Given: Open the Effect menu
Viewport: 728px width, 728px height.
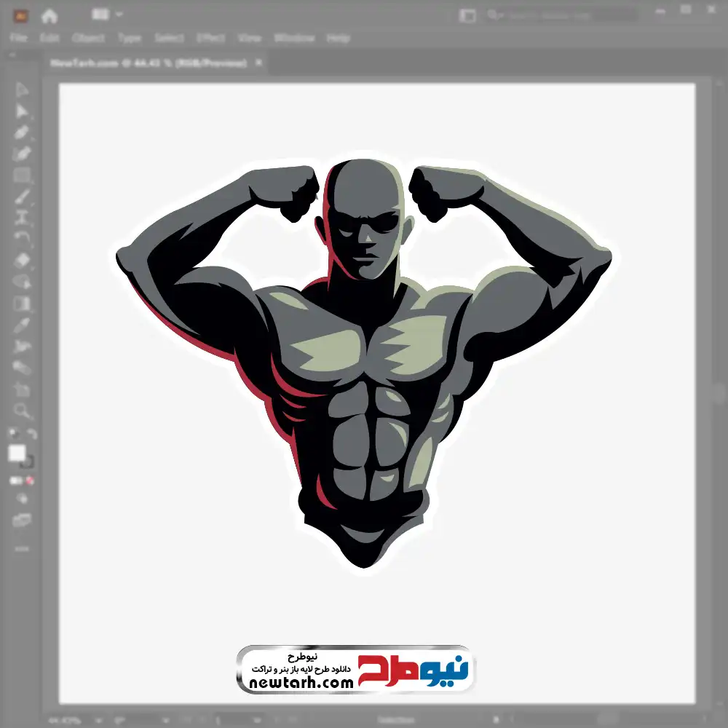Looking at the screenshot, I should [x=211, y=38].
